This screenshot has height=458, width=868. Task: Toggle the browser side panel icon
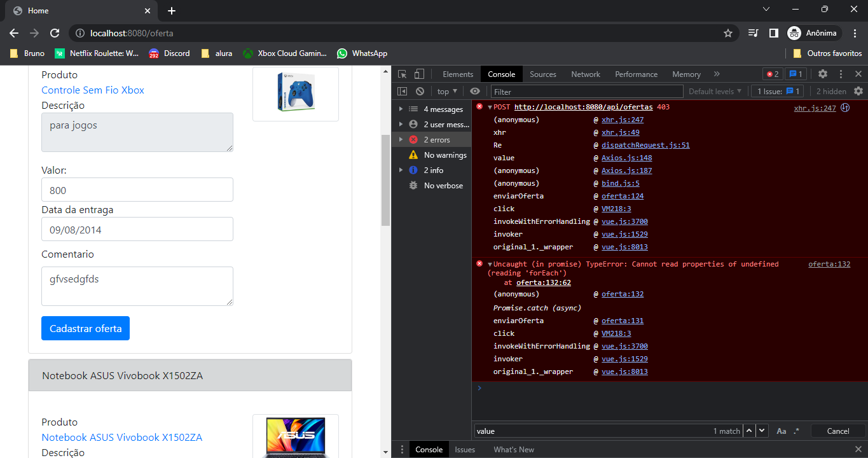(773, 33)
